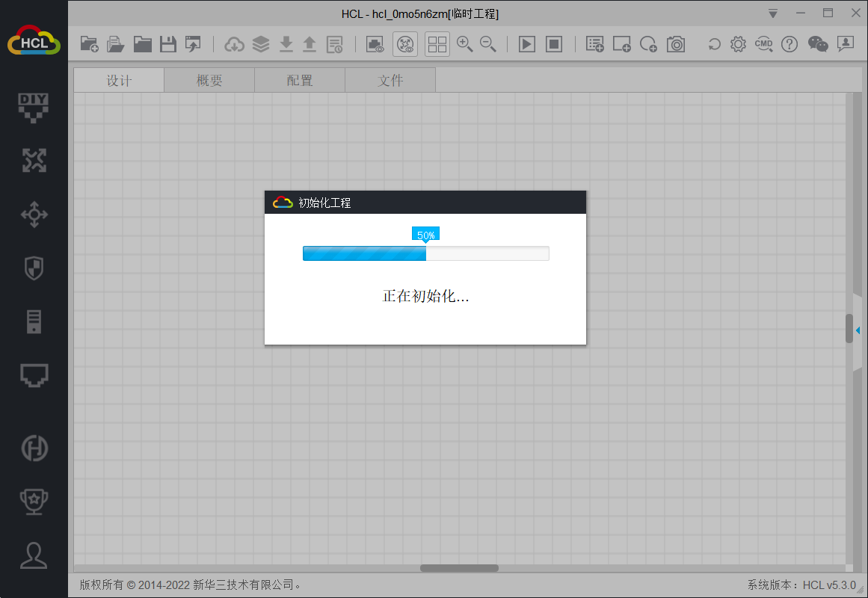Switch to the 文件 tab
This screenshot has height=598, width=868.
[x=390, y=80]
